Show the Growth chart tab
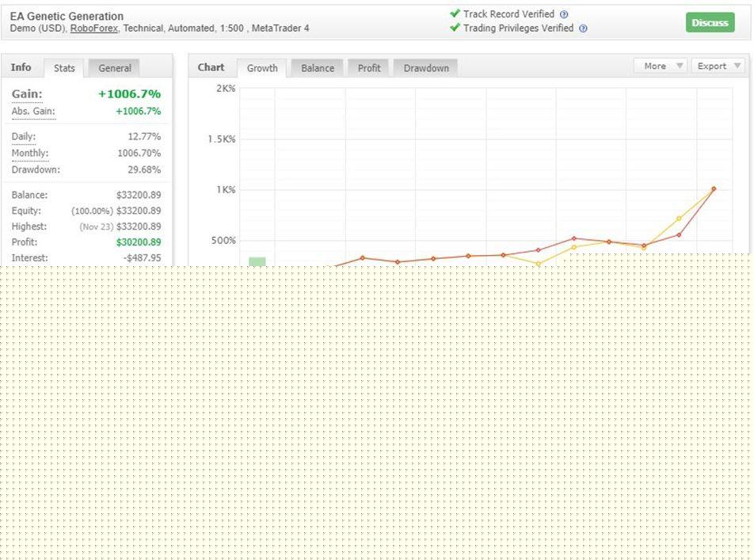The image size is (754, 560). (x=262, y=68)
